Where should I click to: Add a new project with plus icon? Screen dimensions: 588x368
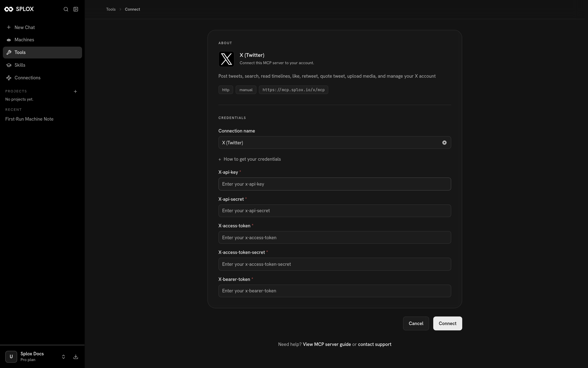tap(75, 92)
